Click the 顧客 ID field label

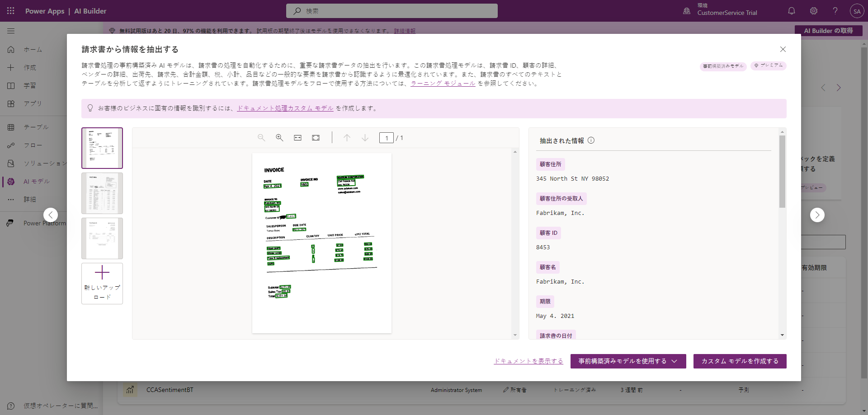click(x=548, y=233)
